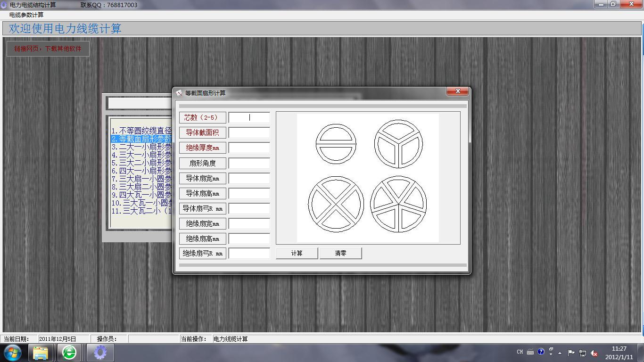Open the network tray icon

point(583,353)
